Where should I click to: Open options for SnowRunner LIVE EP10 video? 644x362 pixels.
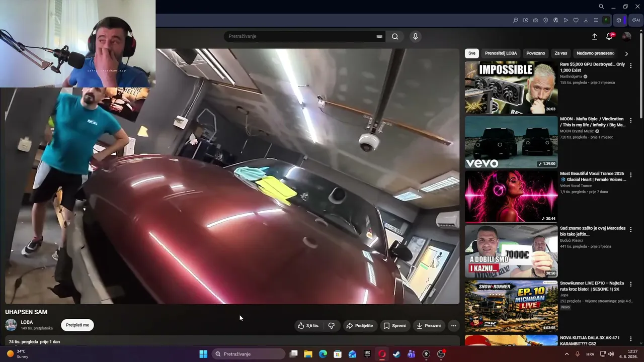[x=630, y=285]
